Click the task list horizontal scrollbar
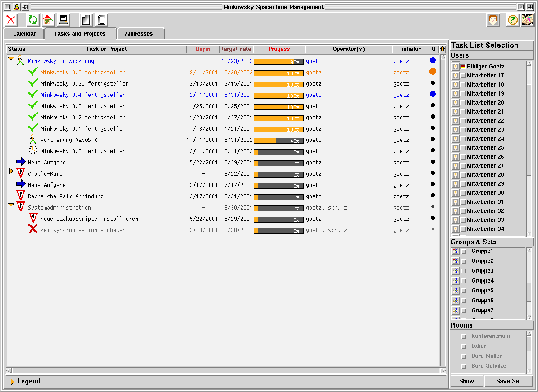 (x=226, y=370)
